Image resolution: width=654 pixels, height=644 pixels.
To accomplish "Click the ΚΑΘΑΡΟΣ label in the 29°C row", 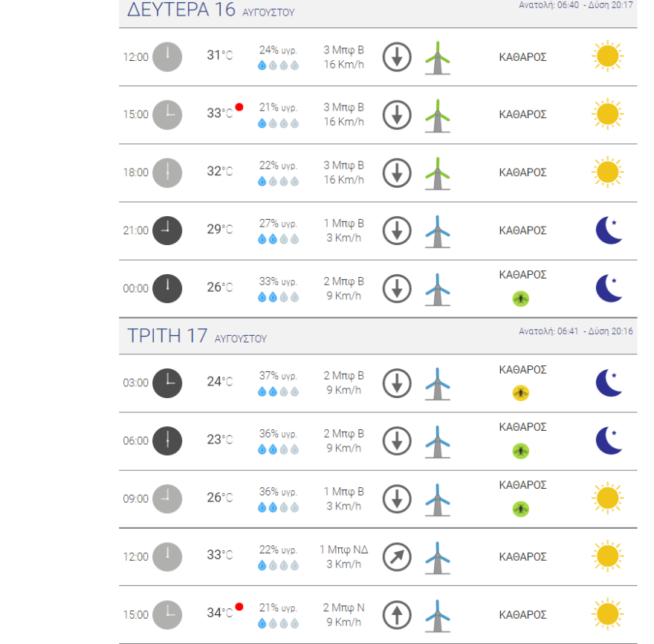I will [522, 230].
